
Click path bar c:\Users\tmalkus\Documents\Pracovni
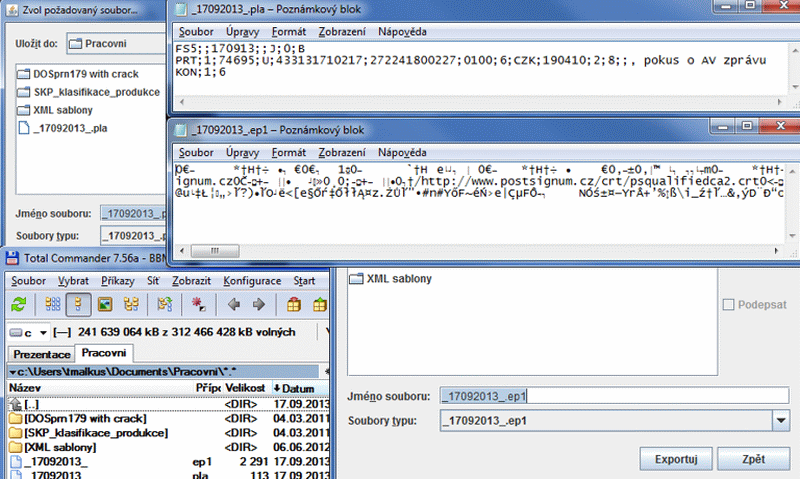(x=163, y=372)
